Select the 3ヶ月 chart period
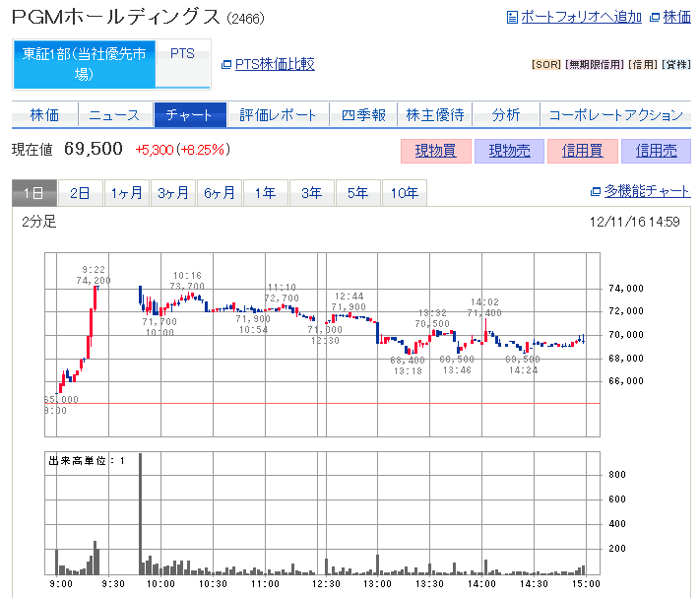The width and height of the screenshot is (700, 598). [x=173, y=193]
